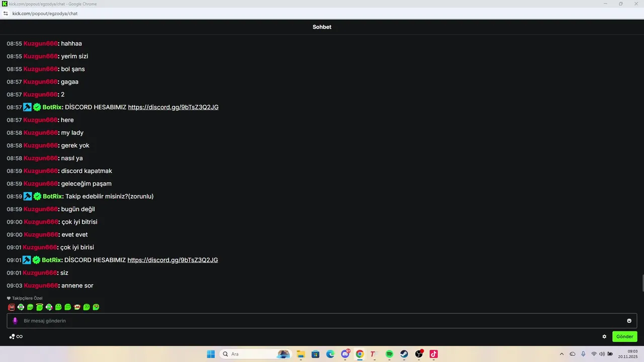Open the red T app on taskbar

[x=374, y=354]
